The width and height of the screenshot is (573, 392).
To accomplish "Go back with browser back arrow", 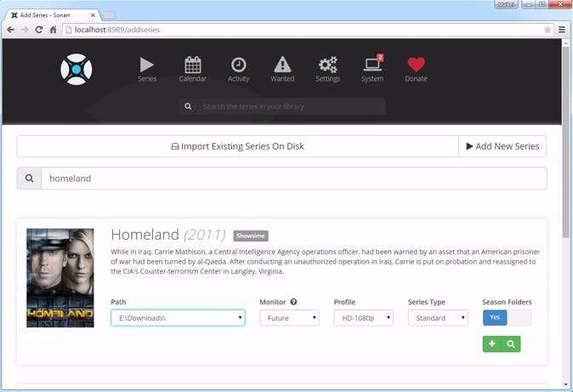I will coord(10,30).
